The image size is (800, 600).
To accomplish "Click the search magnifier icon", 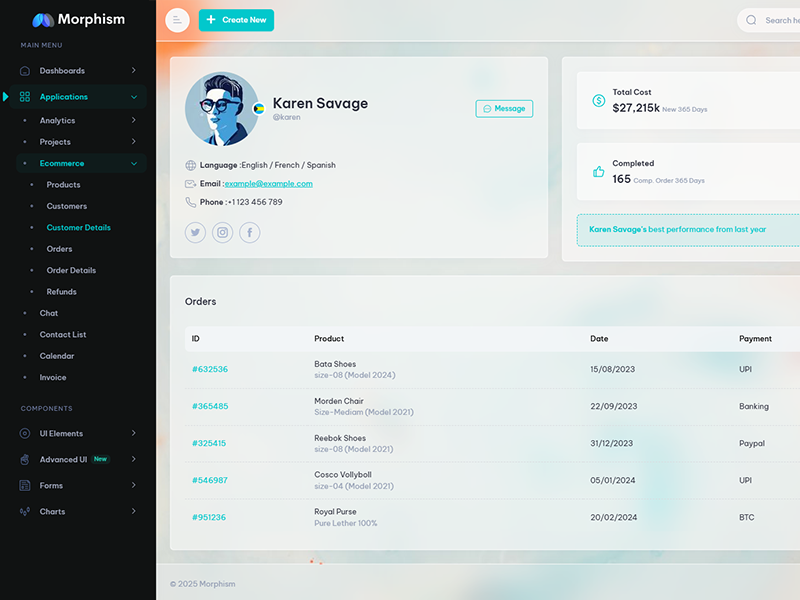I will click(x=751, y=20).
